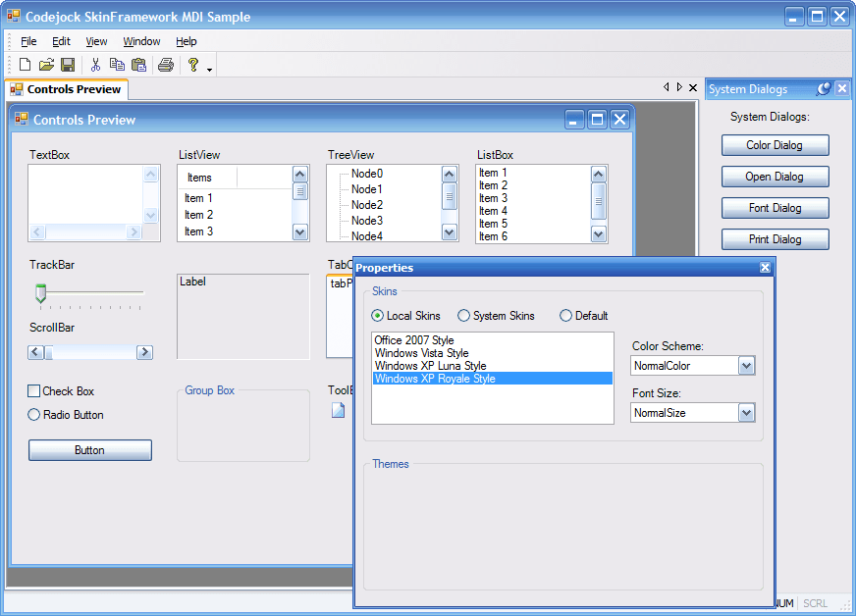Image resolution: width=856 pixels, height=616 pixels.
Task: Cut selection using the scissors icon
Action: (x=95, y=64)
